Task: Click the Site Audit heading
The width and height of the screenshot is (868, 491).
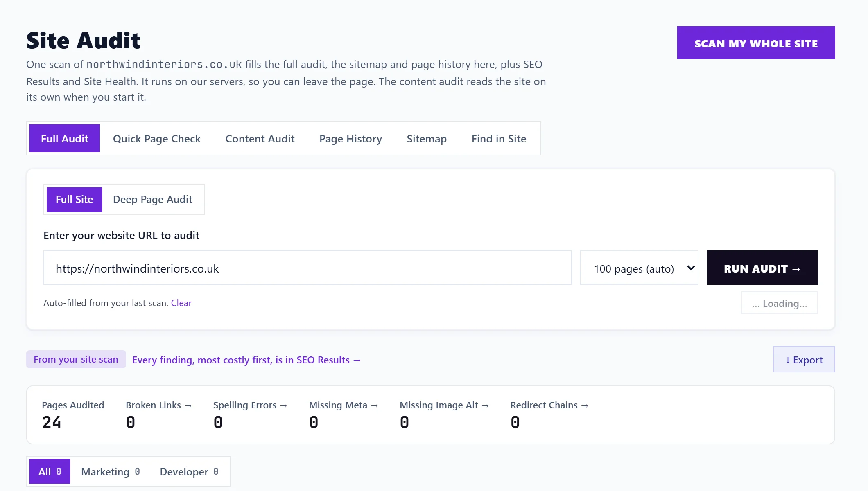Action: coord(83,41)
